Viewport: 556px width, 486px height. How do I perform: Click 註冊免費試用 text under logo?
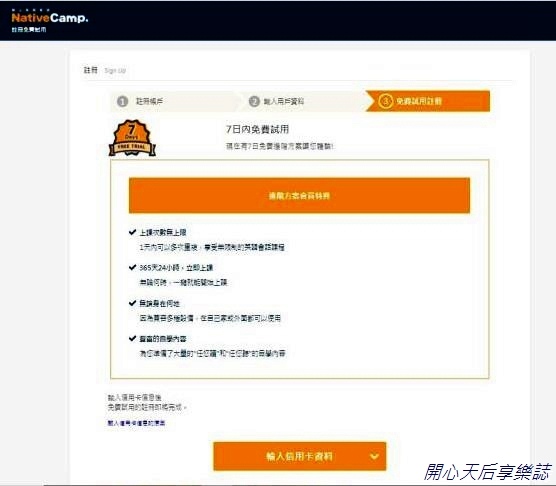pos(29,29)
